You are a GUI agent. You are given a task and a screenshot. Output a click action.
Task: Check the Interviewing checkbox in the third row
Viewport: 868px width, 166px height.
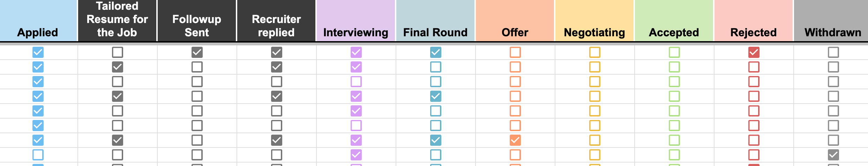[x=356, y=82]
